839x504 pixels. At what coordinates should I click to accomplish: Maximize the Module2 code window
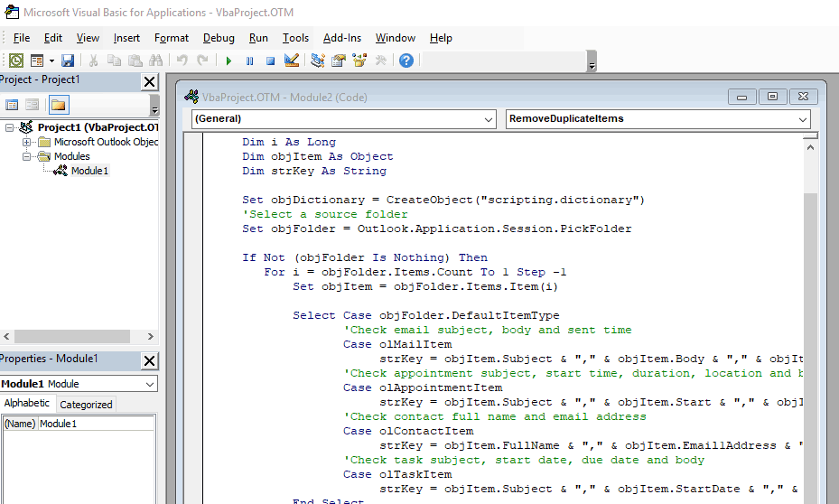(x=772, y=97)
